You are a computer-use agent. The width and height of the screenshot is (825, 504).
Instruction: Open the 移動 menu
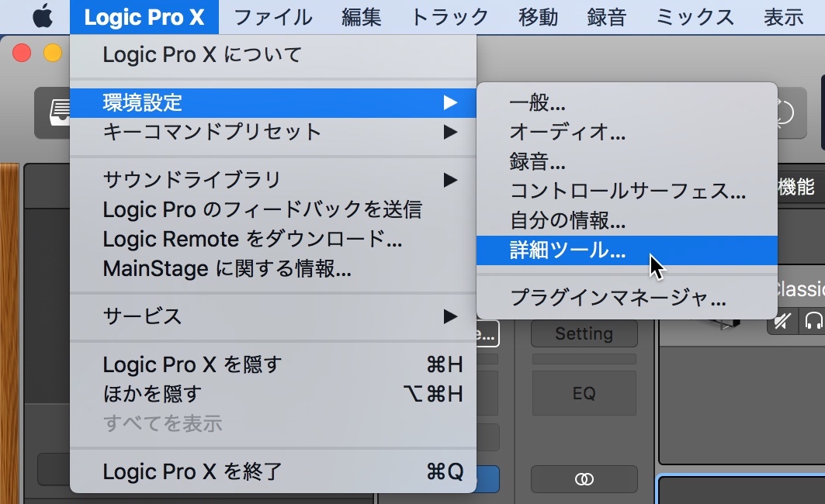(x=538, y=17)
